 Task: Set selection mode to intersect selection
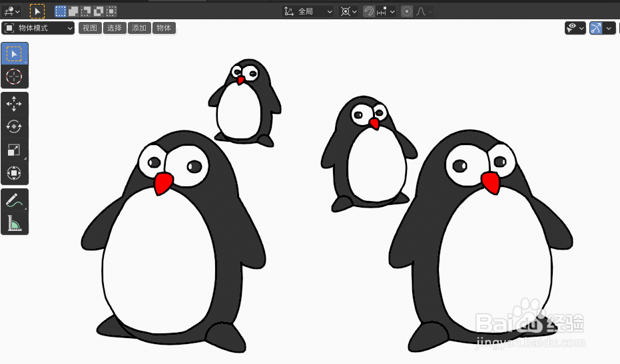tap(111, 11)
